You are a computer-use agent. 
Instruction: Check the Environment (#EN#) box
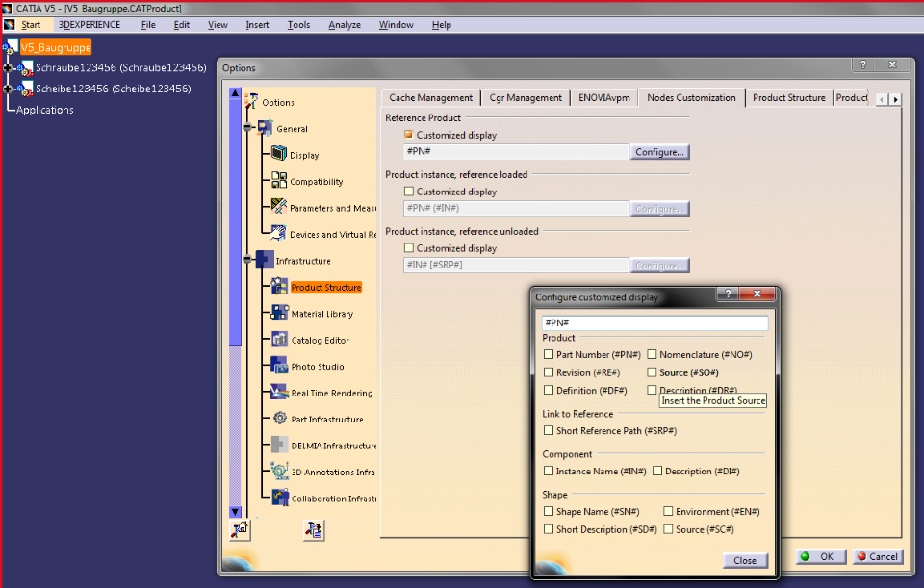(x=668, y=511)
